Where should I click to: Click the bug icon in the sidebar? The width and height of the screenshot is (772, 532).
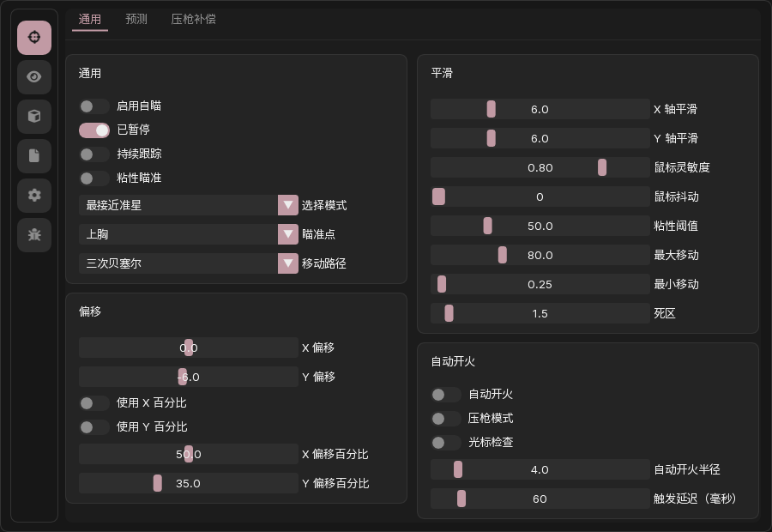34,235
